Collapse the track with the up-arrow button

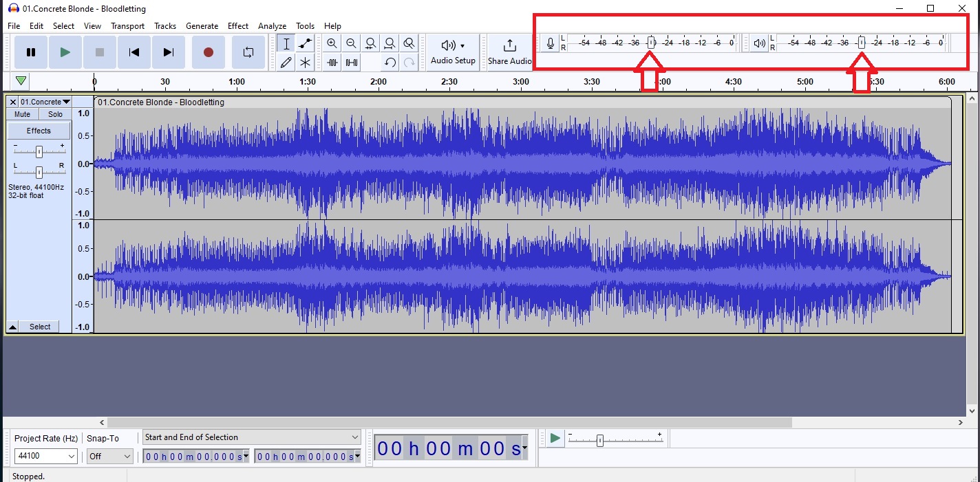click(12, 327)
